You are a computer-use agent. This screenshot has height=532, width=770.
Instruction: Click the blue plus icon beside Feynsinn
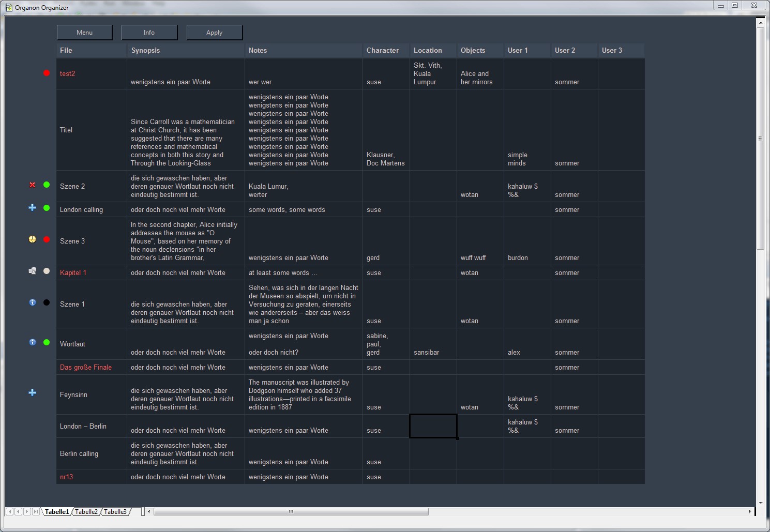33,393
